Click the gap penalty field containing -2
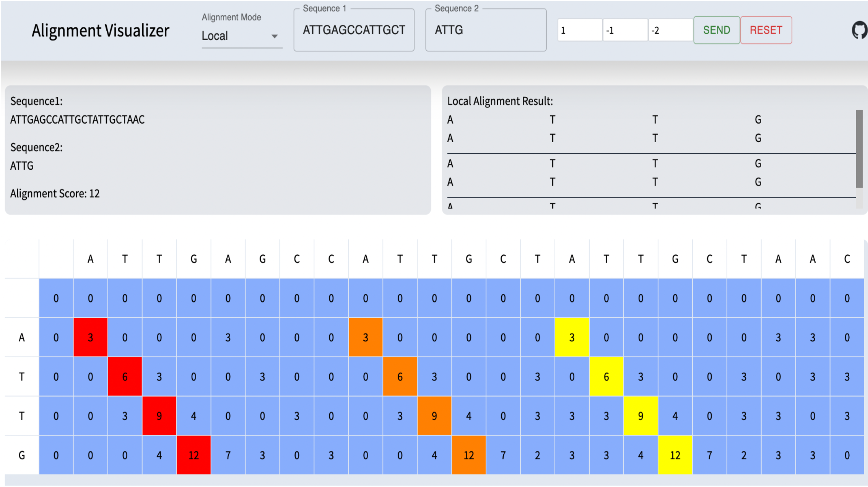This screenshot has width=868, height=487. (x=670, y=31)
